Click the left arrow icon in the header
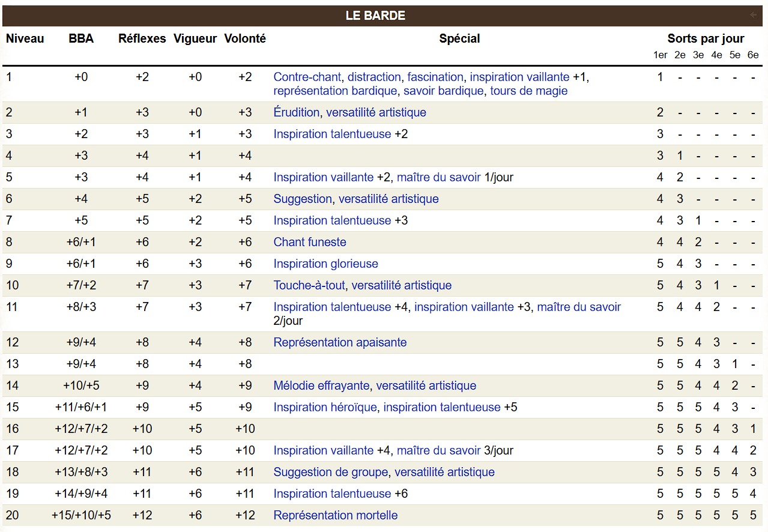Viewport: 768px width, 532px height. [754, 15]
